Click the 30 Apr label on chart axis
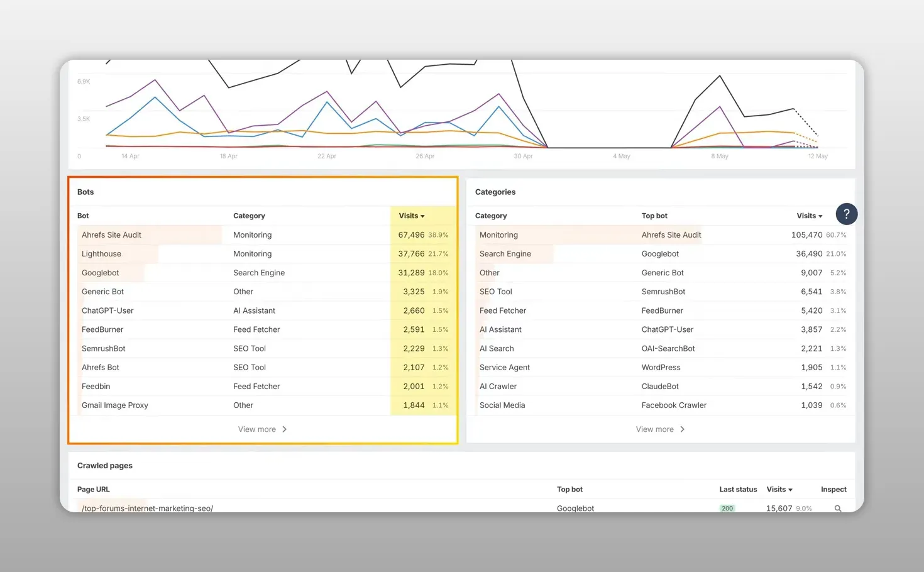 coord(523,156)
